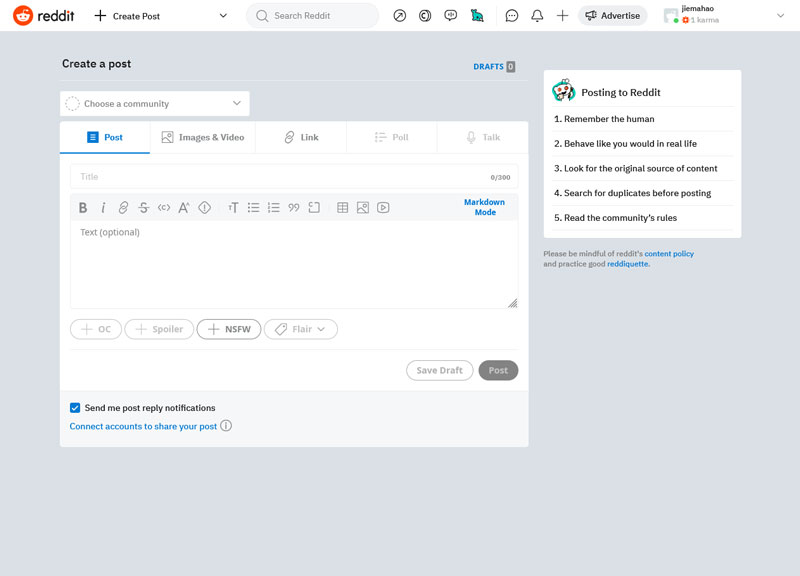Open the chat bubble icon
The height and width of the screenshot is (576, 800).
tap(512, 16)
